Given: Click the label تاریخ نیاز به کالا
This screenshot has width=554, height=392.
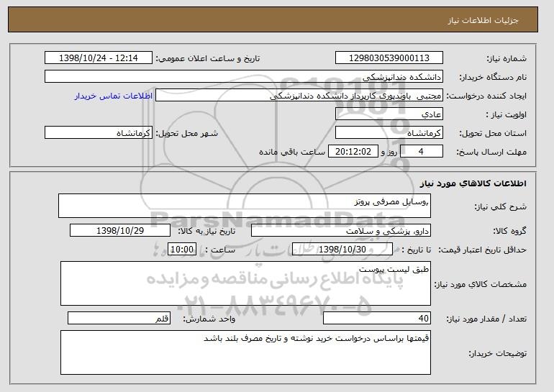Looking at the screenshot, I should click(x=206, y=231).
